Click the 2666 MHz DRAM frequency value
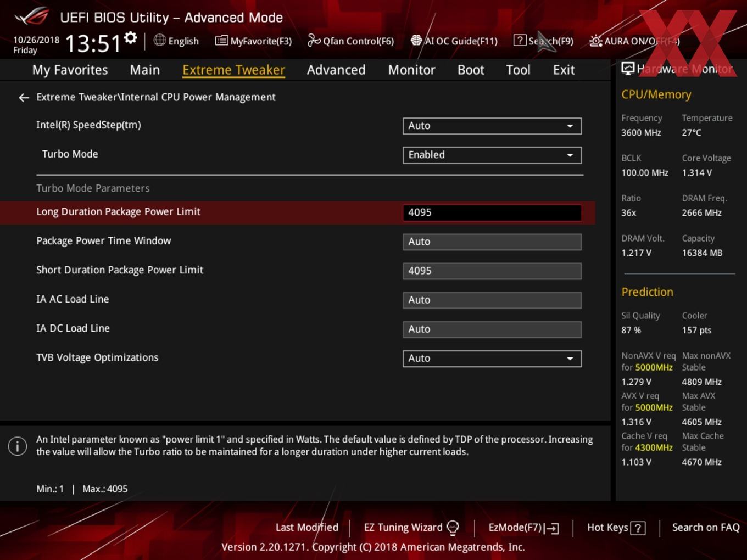Image resolution: width=747 pixels, height=560 pixels. 701,212
